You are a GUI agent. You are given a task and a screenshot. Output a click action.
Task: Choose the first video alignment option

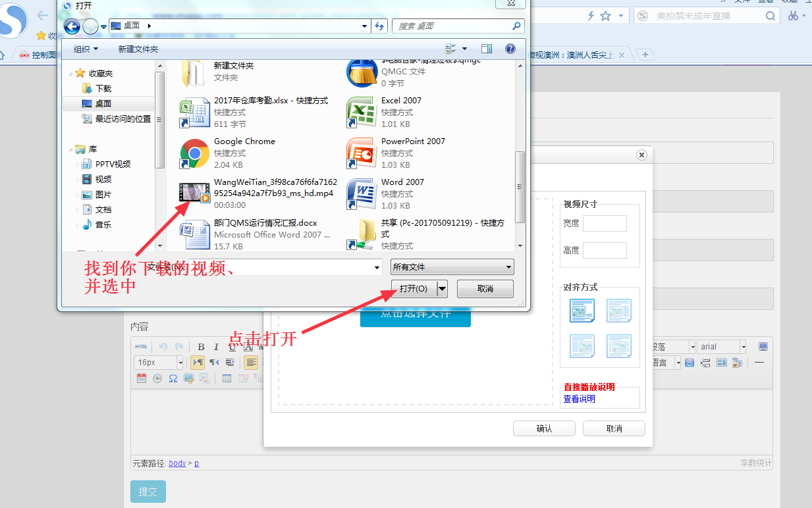pyautogui.click(x=582, y=310)
